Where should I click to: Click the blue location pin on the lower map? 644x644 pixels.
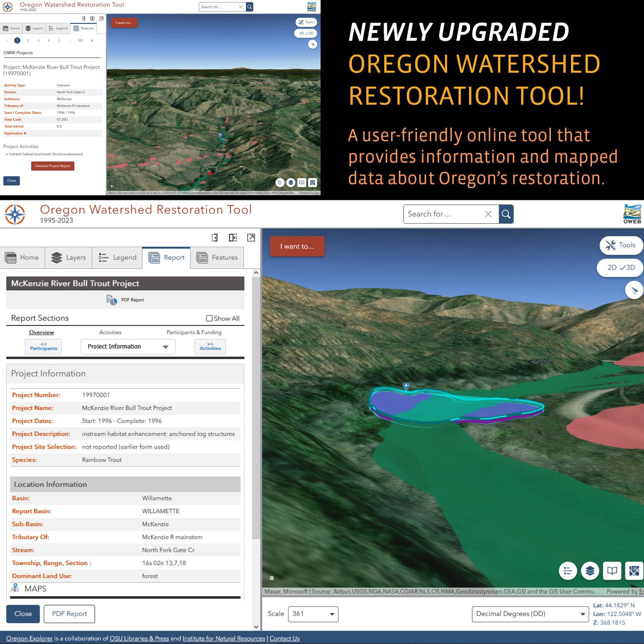pos(406,386)
